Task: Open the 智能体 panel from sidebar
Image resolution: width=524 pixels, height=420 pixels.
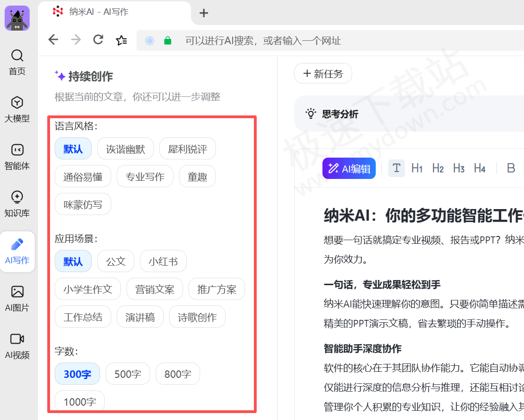Action: pos(17,157)
